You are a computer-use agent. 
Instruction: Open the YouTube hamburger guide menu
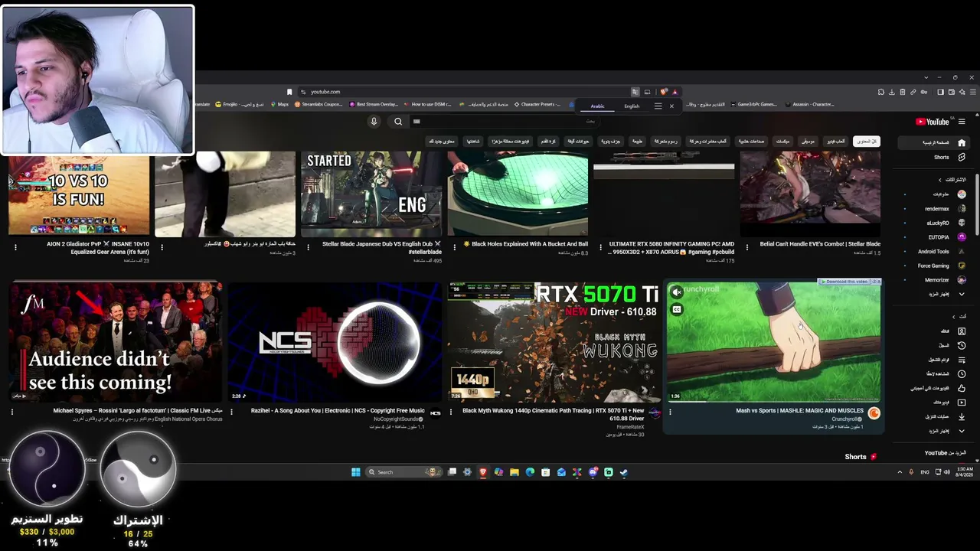click(962, 122)
